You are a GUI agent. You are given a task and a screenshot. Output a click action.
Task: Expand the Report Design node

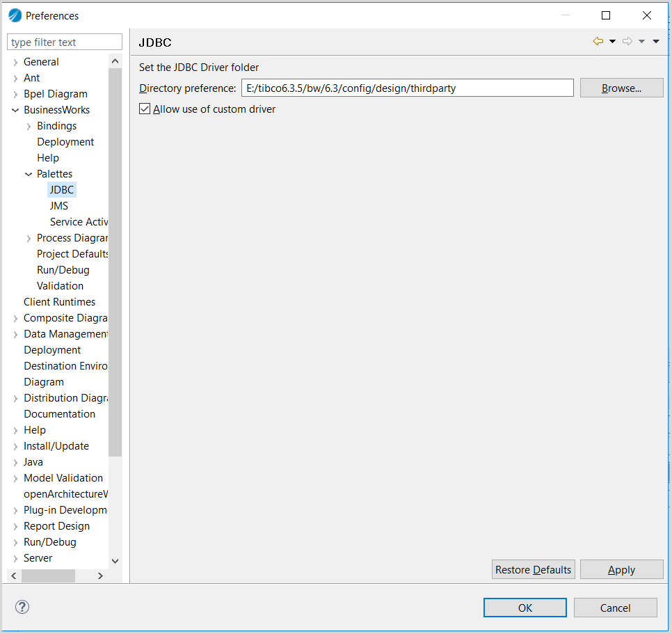pos(15,526)
